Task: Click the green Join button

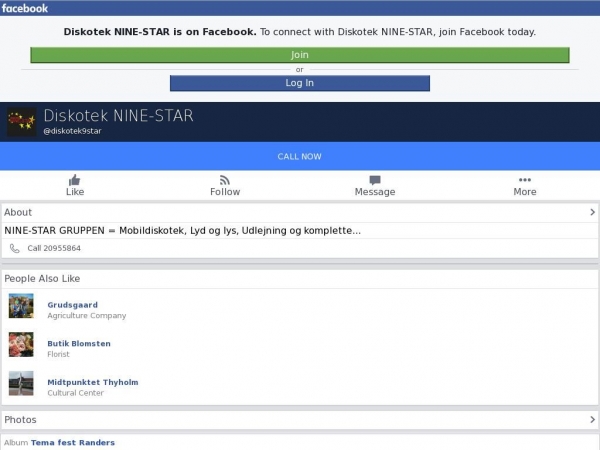Action: (x=300, y=55)
